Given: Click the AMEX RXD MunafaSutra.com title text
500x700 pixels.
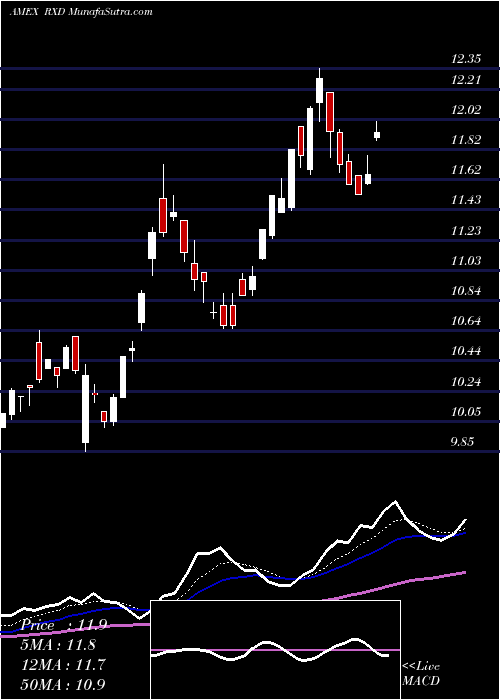Looking at the screenshot, I should click(81, 12).
